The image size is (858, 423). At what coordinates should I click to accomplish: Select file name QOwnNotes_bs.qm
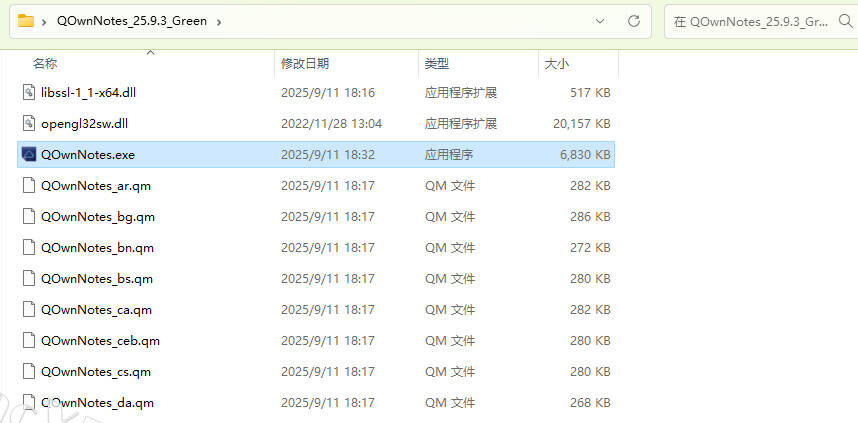pos(97,279)
